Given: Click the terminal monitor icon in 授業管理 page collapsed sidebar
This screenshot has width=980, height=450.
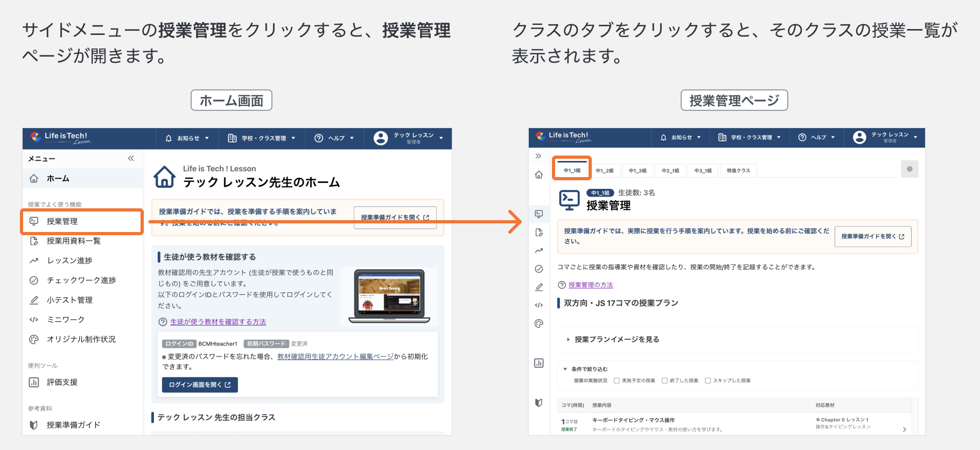Looking at the screenshot, I should (x=539, y=214).
